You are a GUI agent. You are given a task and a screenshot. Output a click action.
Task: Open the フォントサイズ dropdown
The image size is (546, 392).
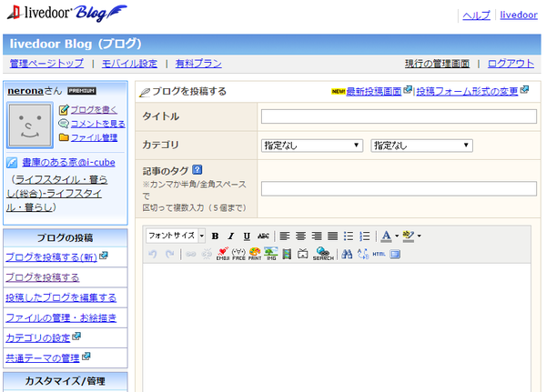pyautogui.click(x=176, y=236)
